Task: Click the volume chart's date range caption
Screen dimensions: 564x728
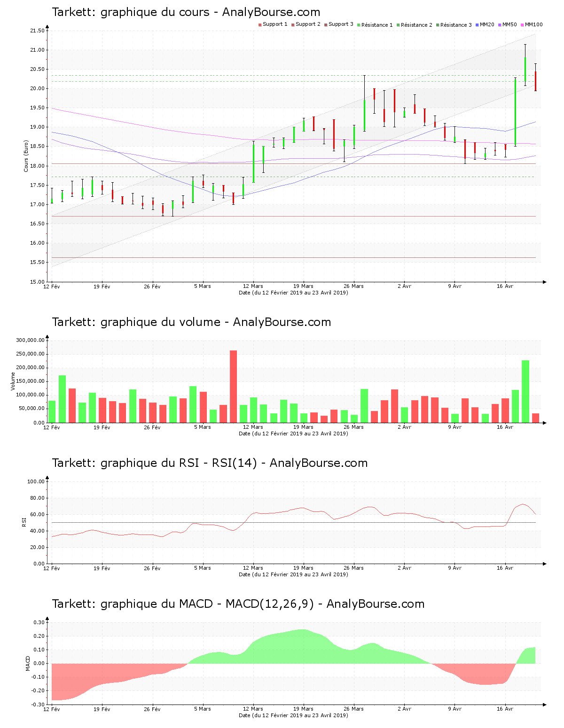Action: (293, 434)
